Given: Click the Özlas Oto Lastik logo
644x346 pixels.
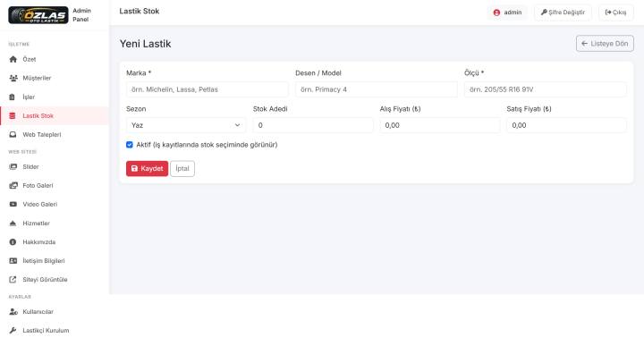Looking at the screenshot, I should click(38, 15).
